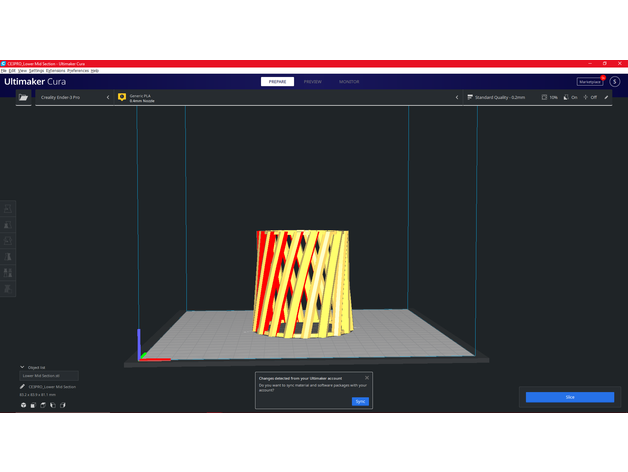628x472 pixels.
Task: Select the Move tool in left toolbar
Action: click(x=9, y=209)
